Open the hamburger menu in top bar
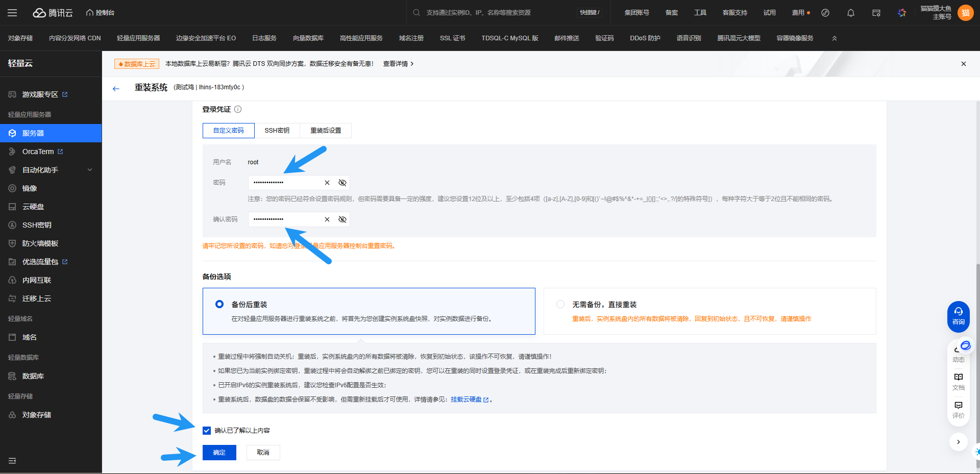The width and height of the screenshot is (980, 474). point(12,13)
